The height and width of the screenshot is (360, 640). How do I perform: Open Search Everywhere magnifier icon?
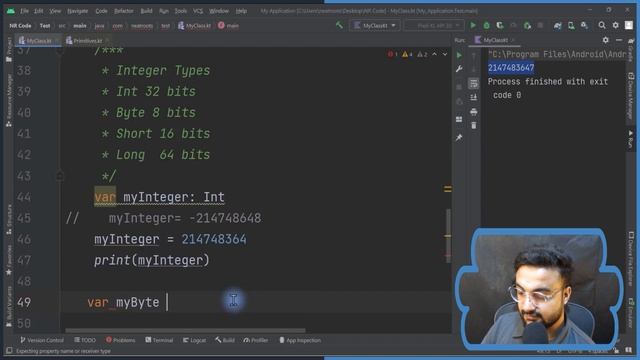[602, 25]
